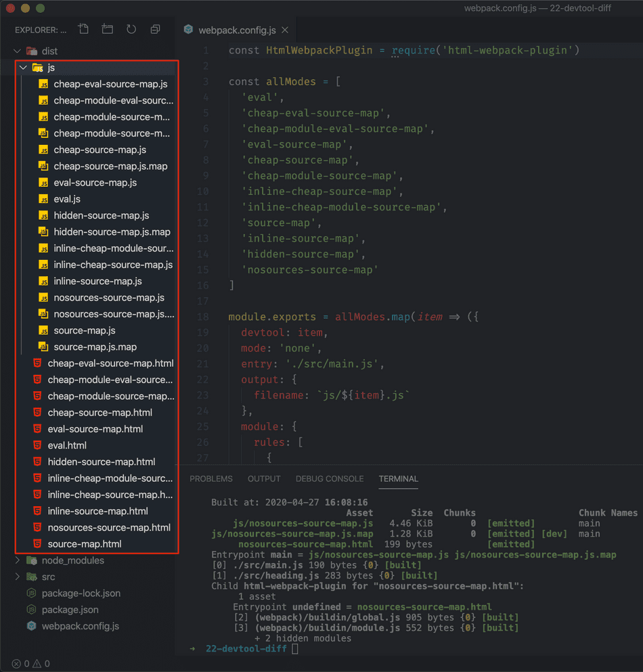The image size is (643, 672).
Task: Switch to the PROBLEMS panel tab
Action: pos(210,478)
